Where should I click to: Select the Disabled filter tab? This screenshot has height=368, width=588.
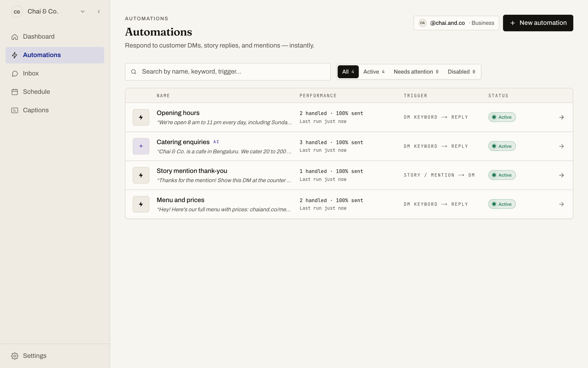pyautogui.click(x=461, y=72)
